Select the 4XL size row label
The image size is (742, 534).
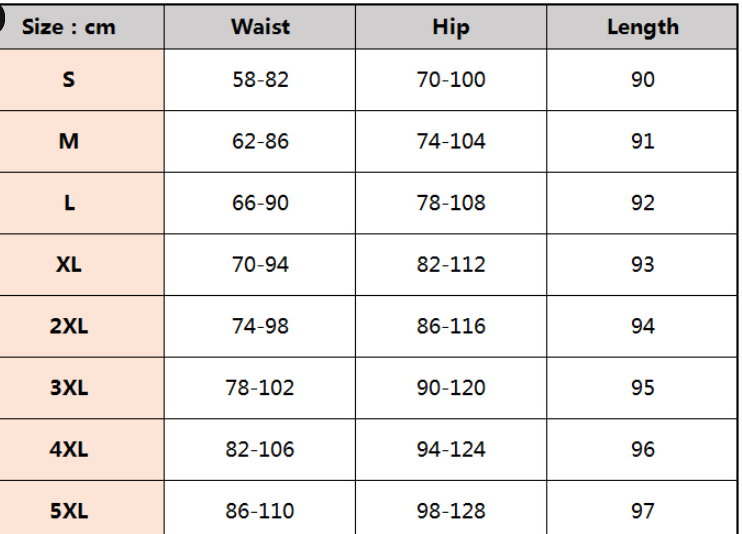coord(69,450)
